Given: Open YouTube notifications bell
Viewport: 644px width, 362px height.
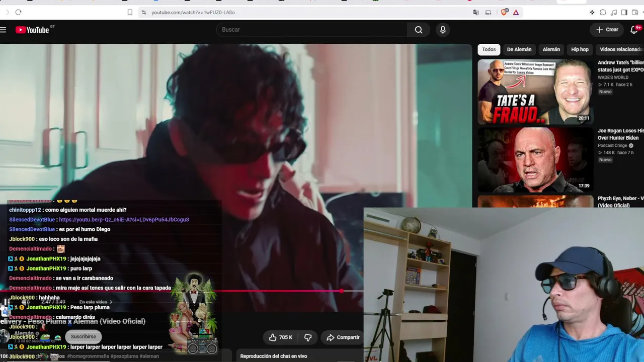Looking at the screenshot, I should point(634,30).
